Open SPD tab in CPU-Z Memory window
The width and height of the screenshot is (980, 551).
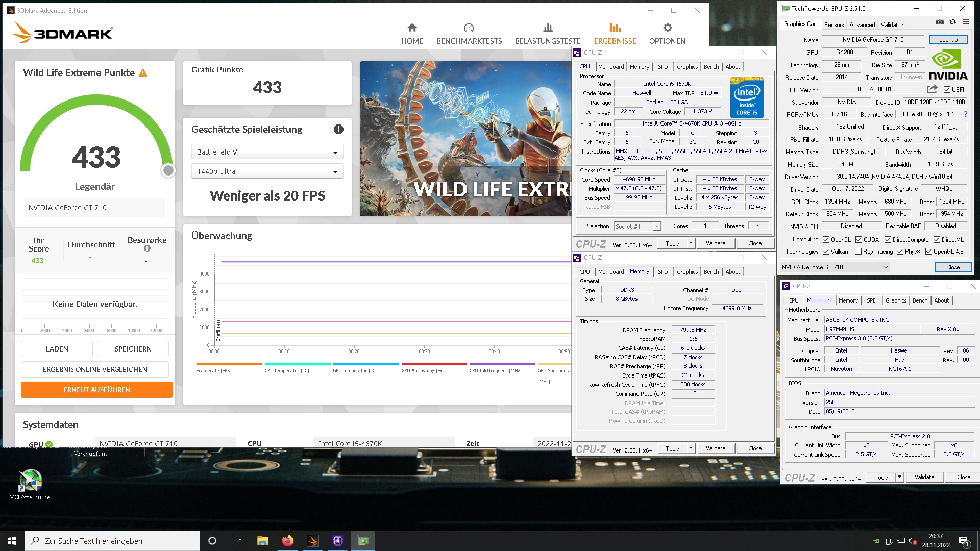pos(663,272)
